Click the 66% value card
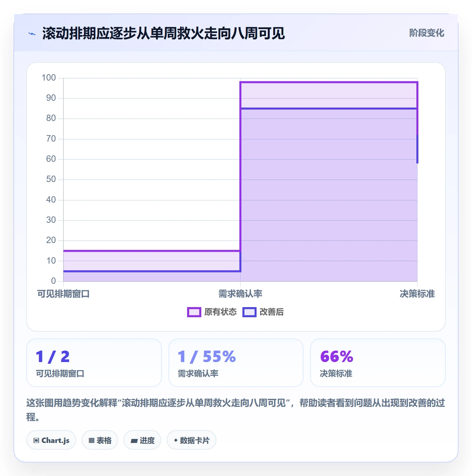Image resolution: width=472 pixels, height=476 pixels. pos(378,363)
